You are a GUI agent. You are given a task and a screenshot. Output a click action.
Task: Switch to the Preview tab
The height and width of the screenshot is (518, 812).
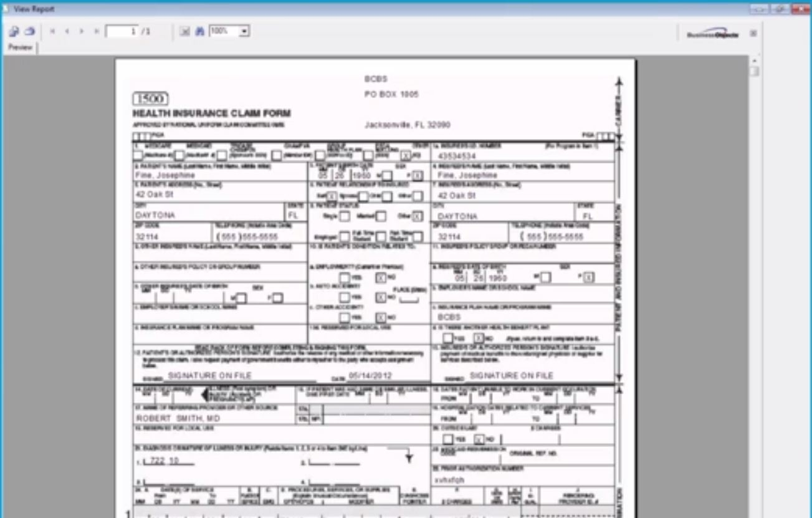21,47
